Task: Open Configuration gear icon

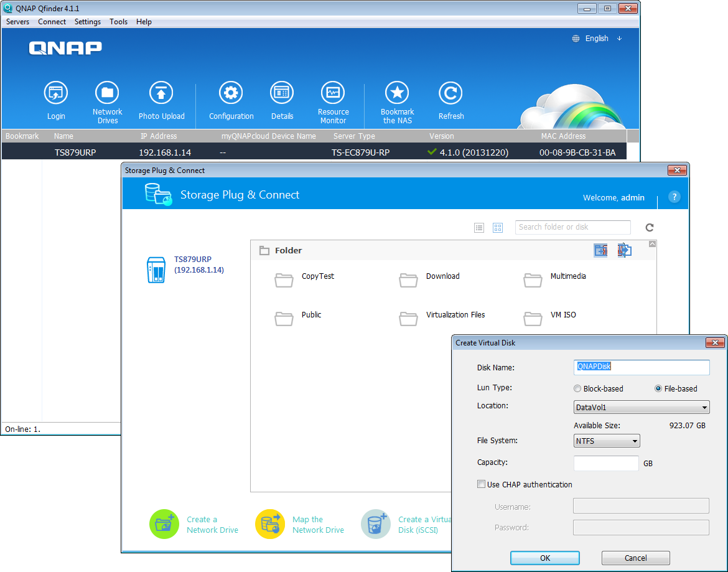Action: [x=231, y=93]
